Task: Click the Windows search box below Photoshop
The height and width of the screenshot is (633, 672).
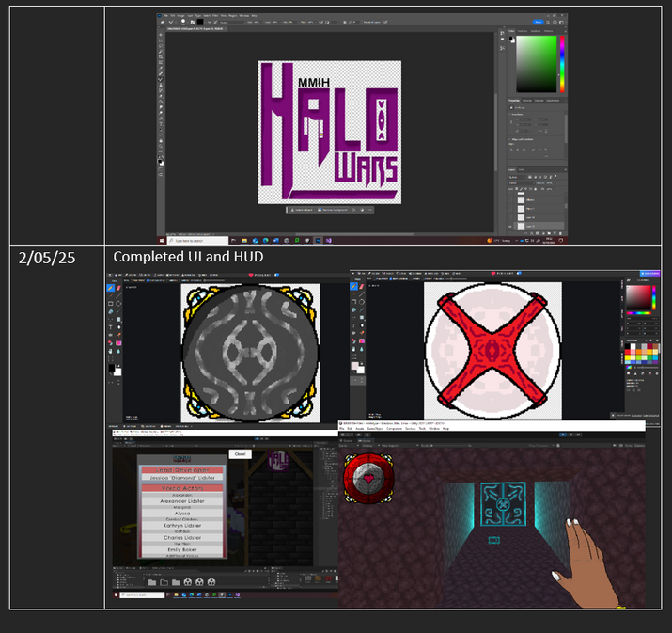Action: (x=197, y=241)
